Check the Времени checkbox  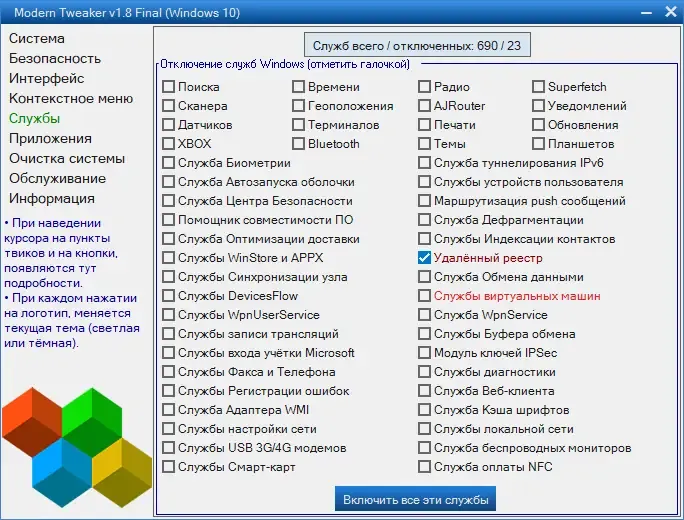coord(298,87)
